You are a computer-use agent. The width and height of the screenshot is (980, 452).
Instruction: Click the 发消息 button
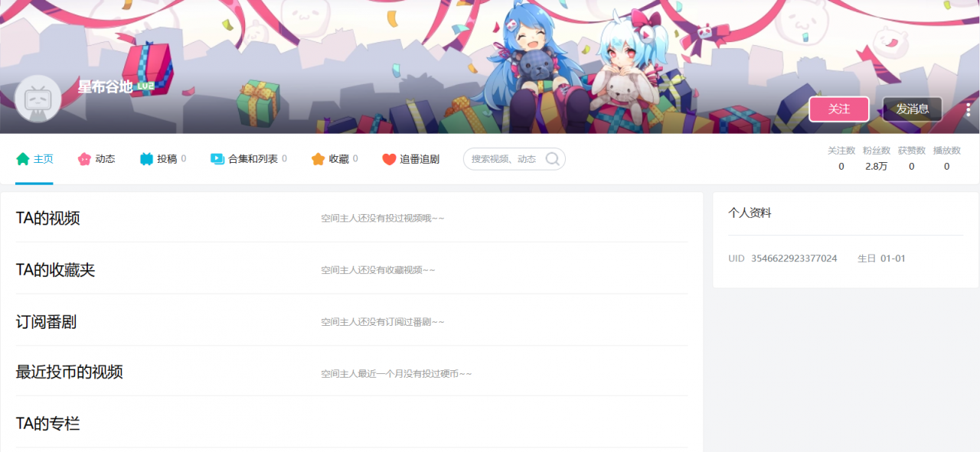tap(913, 109)
